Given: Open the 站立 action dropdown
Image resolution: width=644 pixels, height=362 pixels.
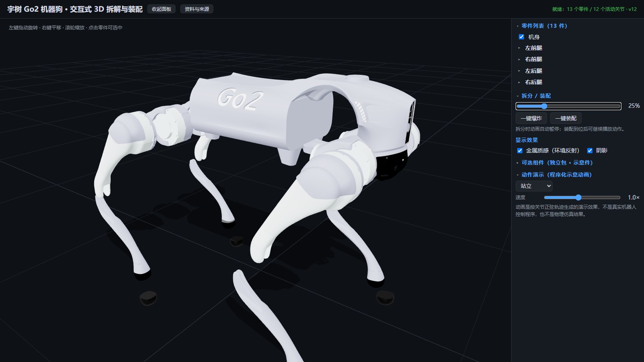Looking at the screenshot, I should coord(534,186).
